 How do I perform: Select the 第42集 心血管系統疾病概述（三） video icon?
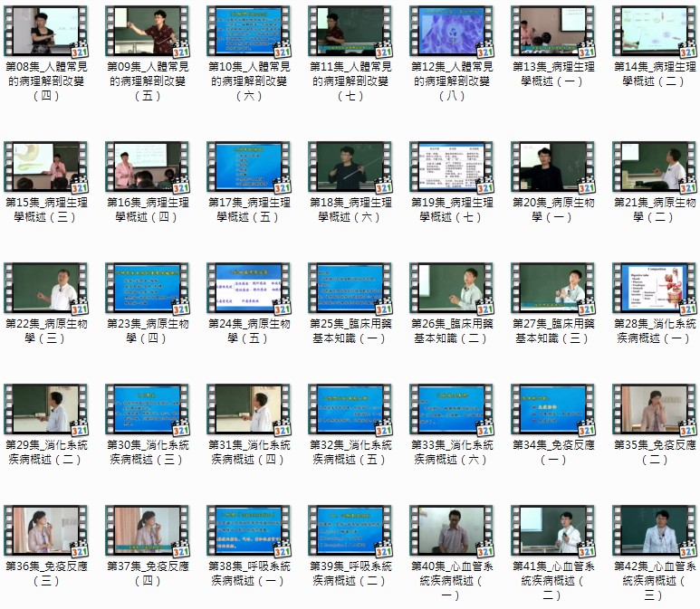654,532
